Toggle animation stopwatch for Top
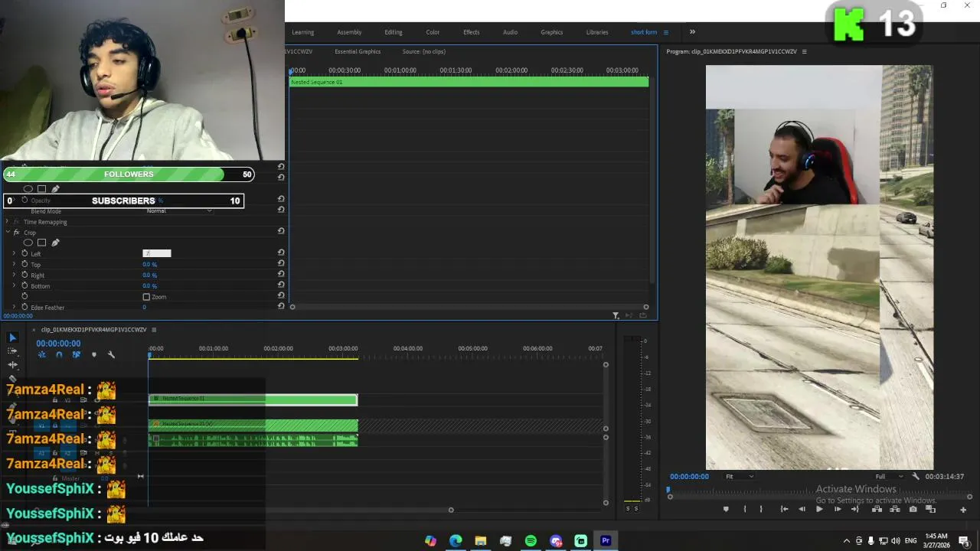Viewport: 980px width, 551px height. click(24, 264)
